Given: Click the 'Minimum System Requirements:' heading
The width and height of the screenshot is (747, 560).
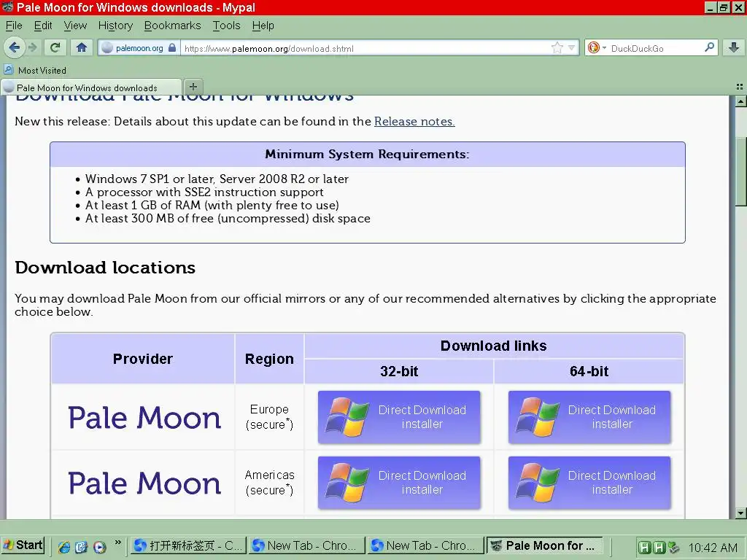Looking at the screenshot, I should tap(368, 155).
